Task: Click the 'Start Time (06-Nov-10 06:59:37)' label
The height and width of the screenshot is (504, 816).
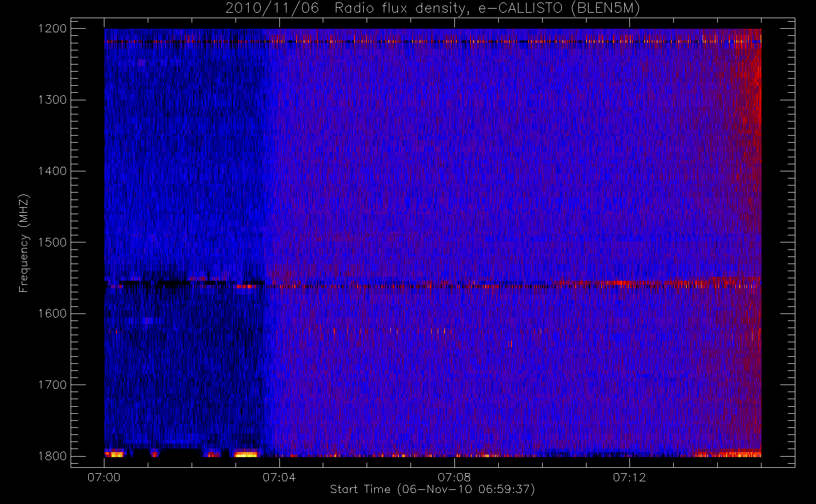Action: click(x=432, y=489)
